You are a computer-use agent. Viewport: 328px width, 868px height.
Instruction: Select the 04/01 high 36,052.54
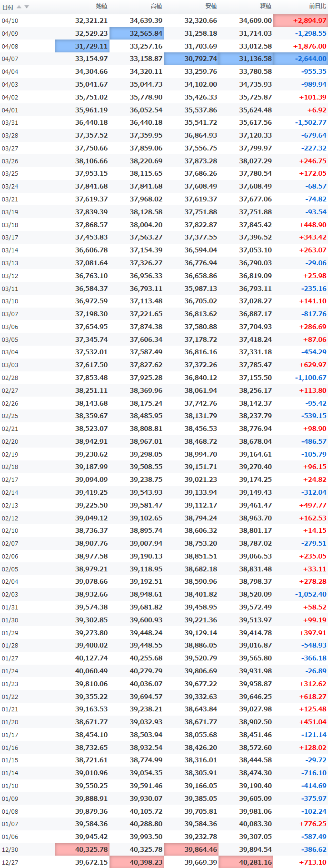coord(146,110)
